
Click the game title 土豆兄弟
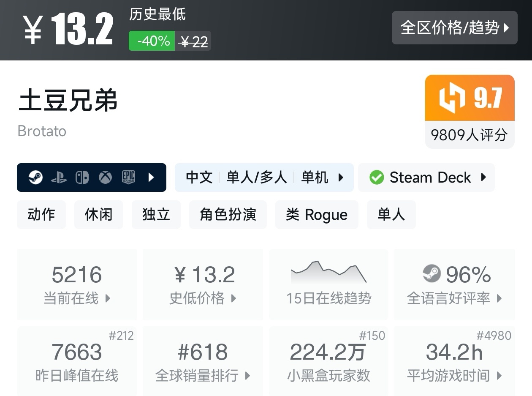tap(68, 101)
